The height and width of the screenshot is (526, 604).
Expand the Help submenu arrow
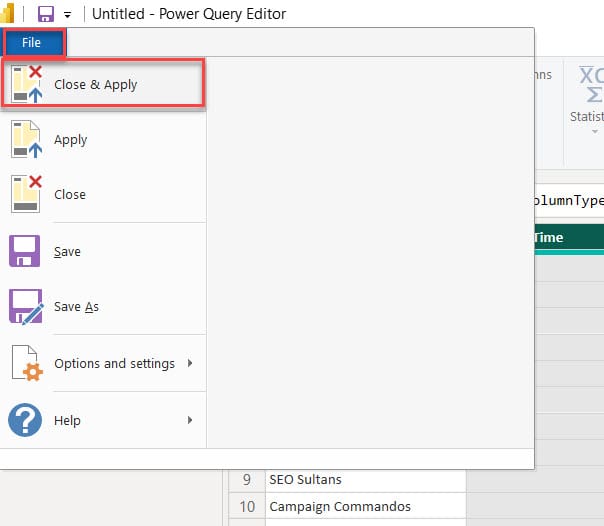pyautogui.click(x=190, y=420)
